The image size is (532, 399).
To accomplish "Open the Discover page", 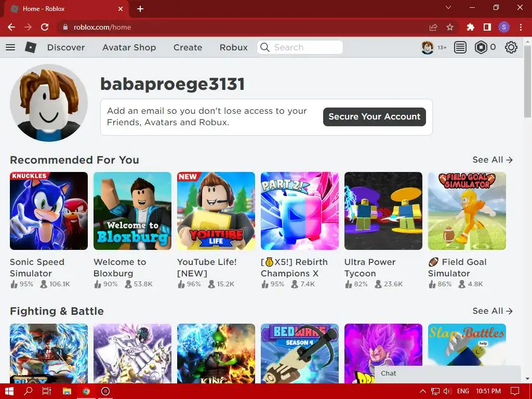I will click(66, 47).
